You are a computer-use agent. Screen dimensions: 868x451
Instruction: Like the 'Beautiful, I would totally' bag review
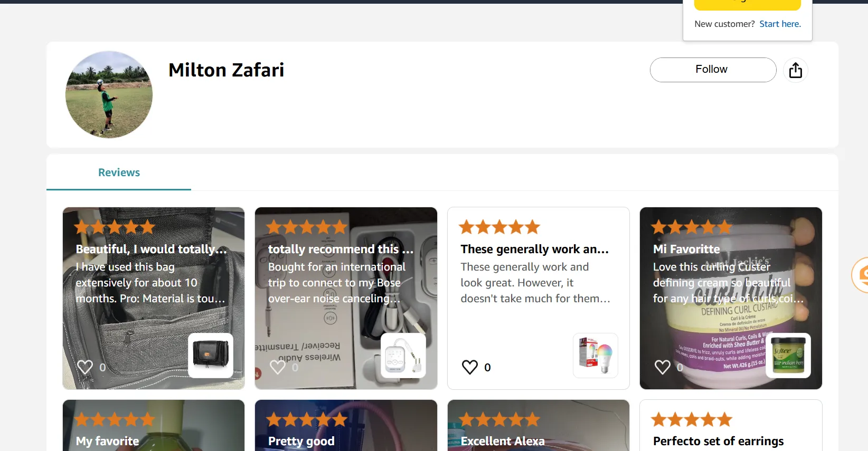coord(85,367)
